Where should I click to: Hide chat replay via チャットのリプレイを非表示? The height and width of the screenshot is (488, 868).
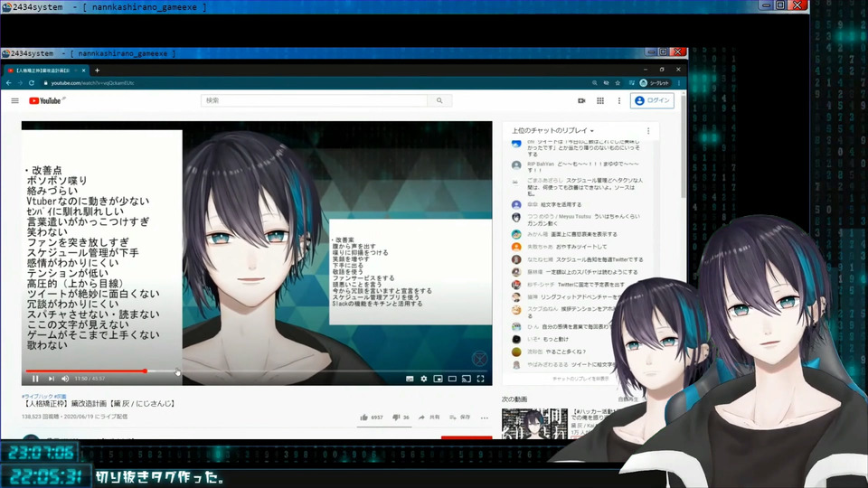coord(580,379)
